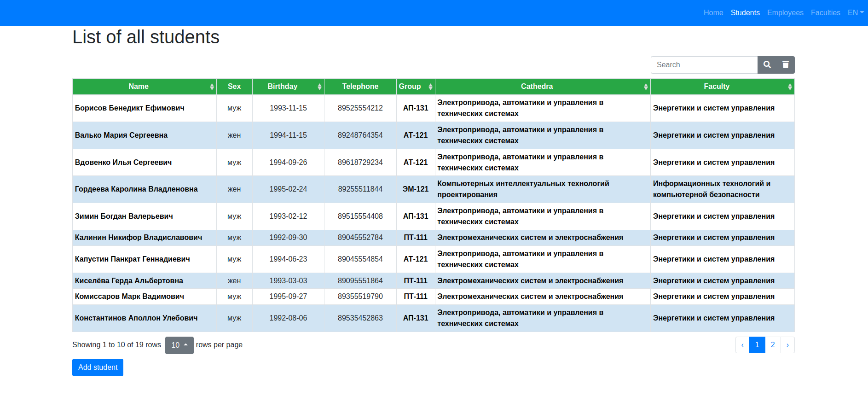
Task: Click birthday 1995-09-27
Action: coord(288,297)
